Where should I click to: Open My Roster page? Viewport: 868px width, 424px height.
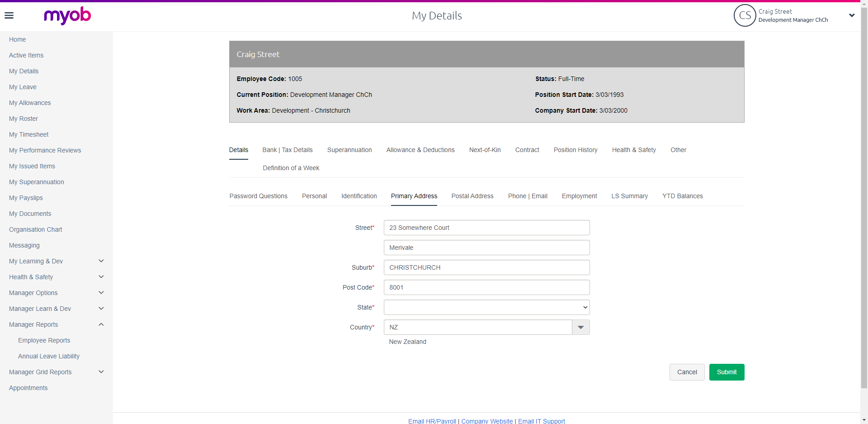[24, 119]
